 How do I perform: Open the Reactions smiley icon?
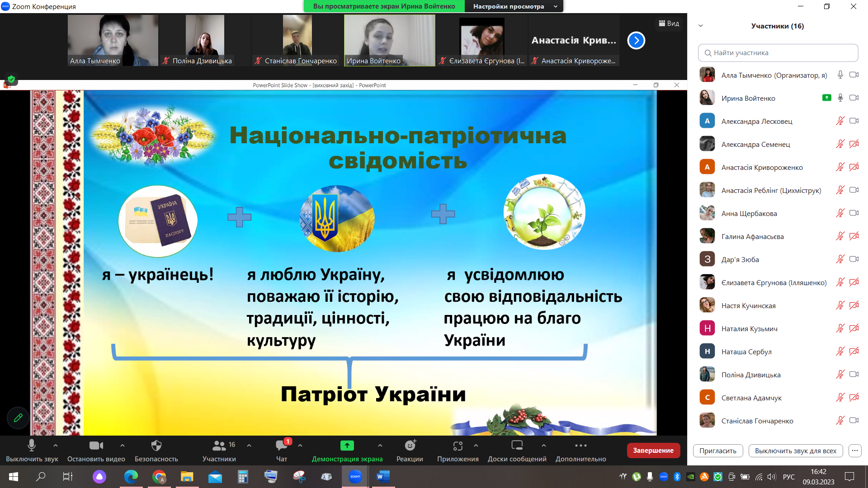tap(410, 446)
